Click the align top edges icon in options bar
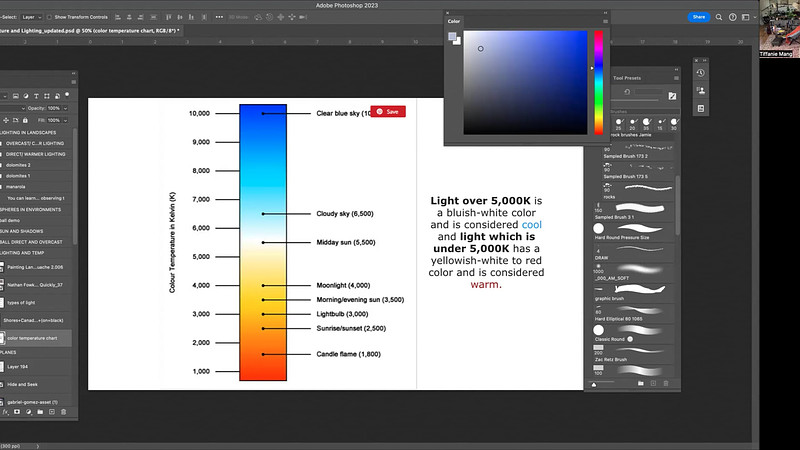800x450 pixels. [168, 17]
